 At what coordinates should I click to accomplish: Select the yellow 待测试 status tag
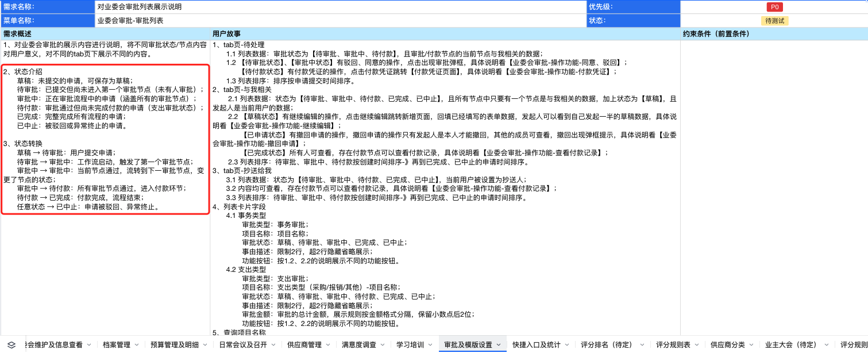[774, 20]
